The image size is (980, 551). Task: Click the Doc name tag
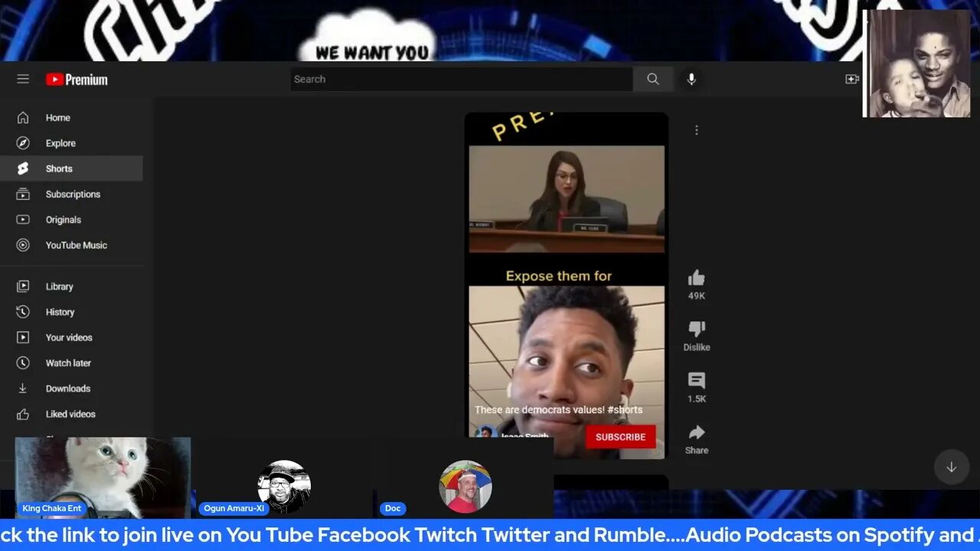pos(393,508)
